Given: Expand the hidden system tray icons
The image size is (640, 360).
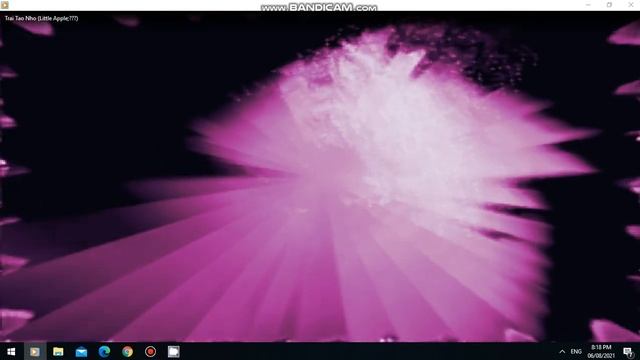Looking at the screenshot, I should (562, 351).
